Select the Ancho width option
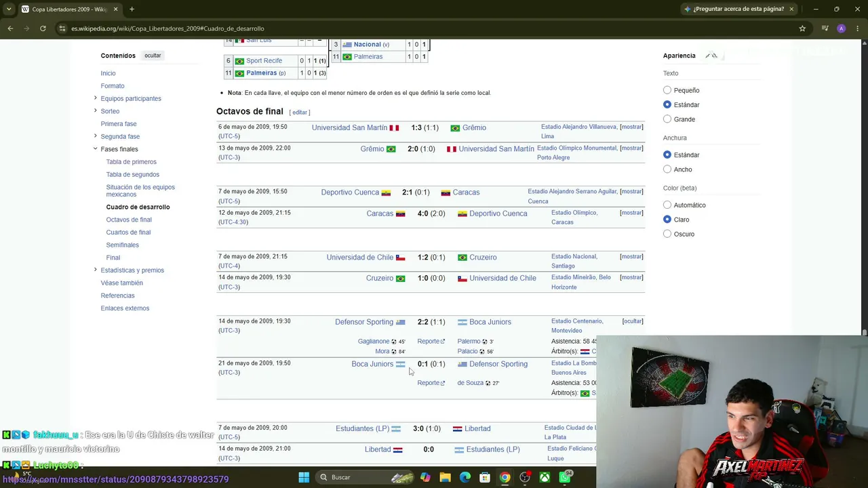 tap(667, 169)
